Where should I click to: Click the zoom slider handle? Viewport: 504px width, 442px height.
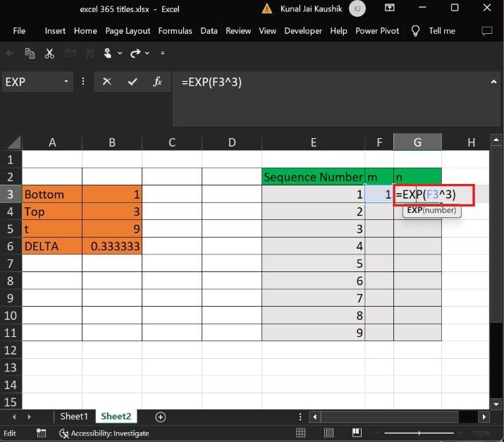(x=419, y=434)
